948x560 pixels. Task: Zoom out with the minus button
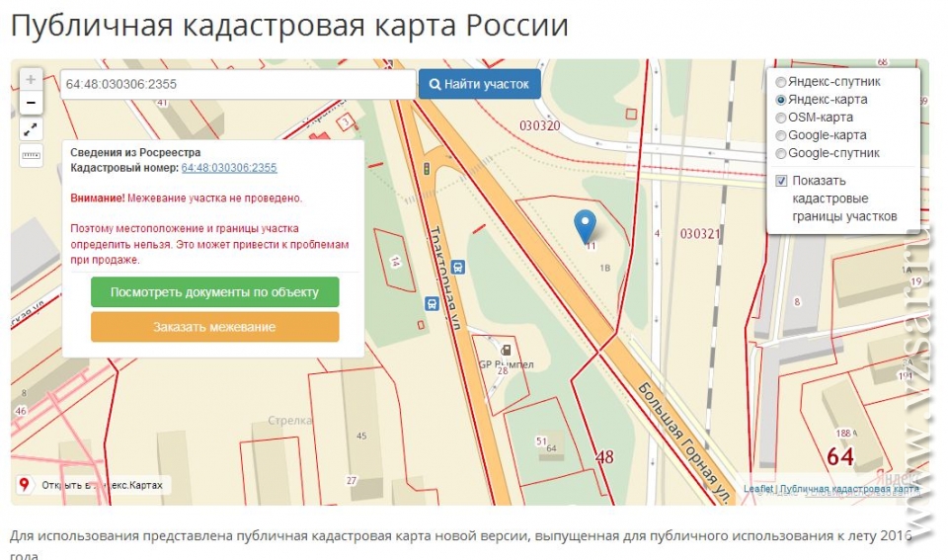(31, 103)
